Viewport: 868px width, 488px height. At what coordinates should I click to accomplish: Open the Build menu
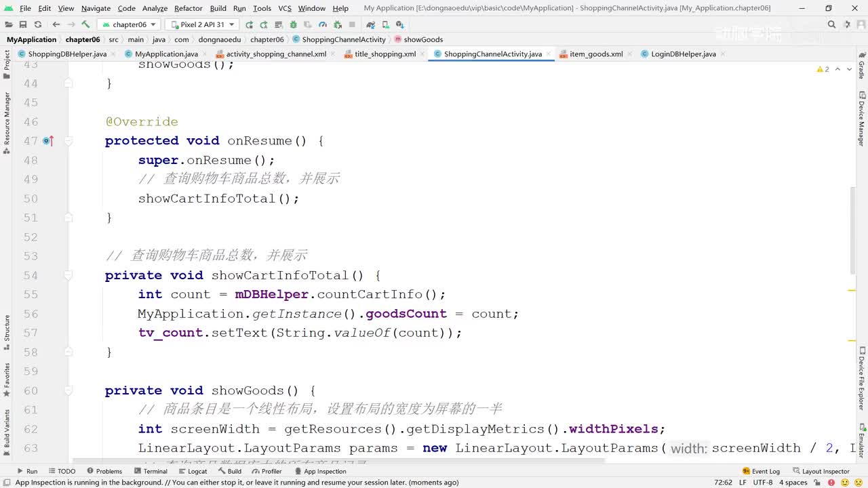(x=218, y=8)
